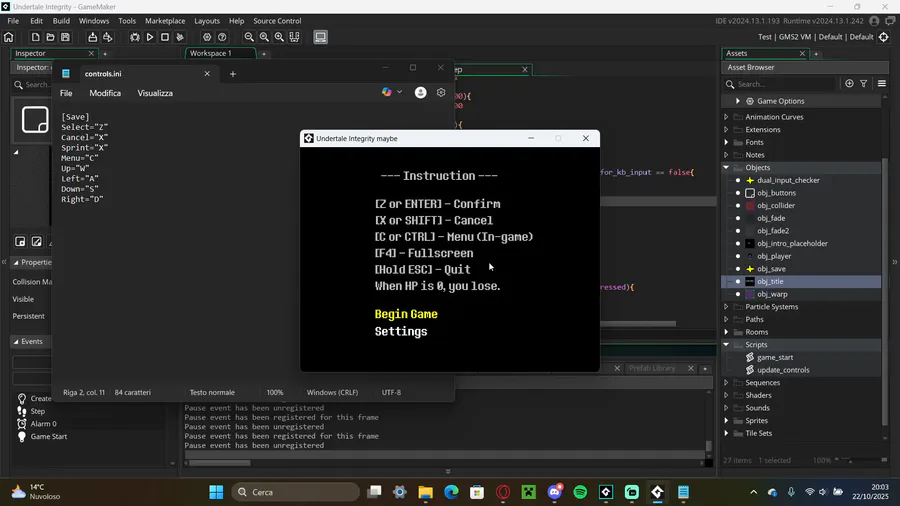
Task: Open Notepad settings gear icon
Action: [441, 92]
